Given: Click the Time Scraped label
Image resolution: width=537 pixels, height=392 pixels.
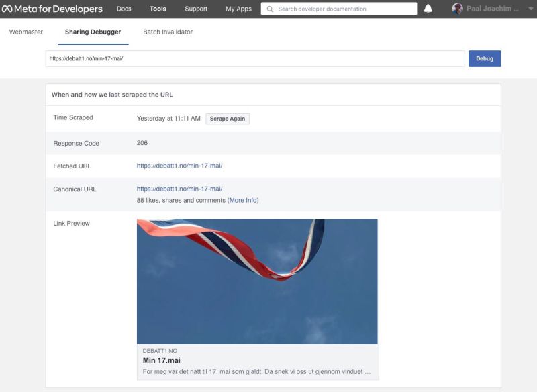Looking at the screenshot, I should 73,117.
